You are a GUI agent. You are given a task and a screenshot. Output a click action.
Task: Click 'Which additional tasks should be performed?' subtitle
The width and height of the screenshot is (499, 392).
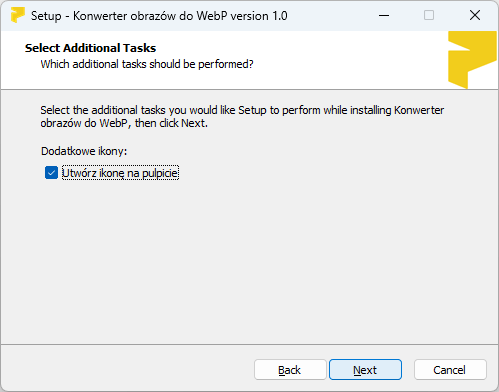[x=147, y=64]
